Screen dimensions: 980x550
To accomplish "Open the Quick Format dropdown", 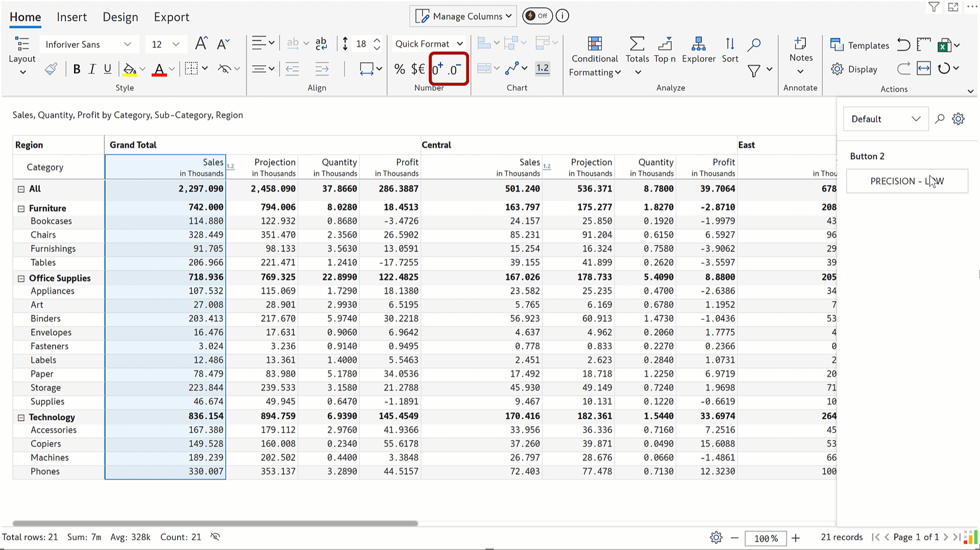I will click(428, 43).
